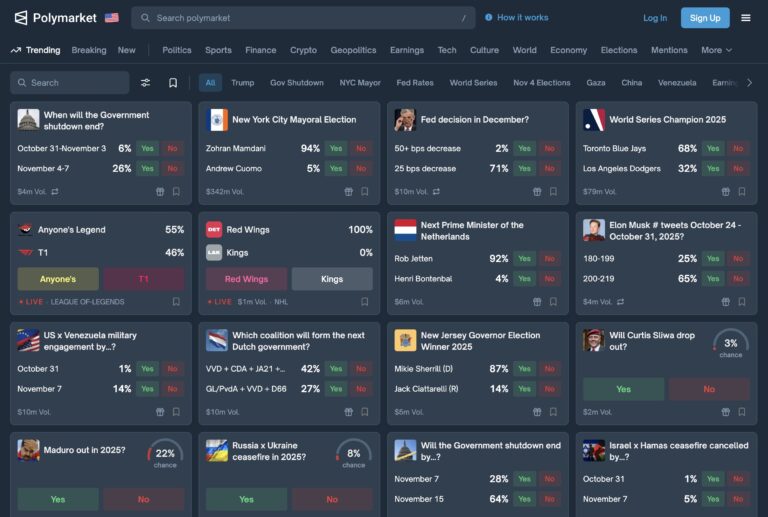Open the hamburger menu icon

point(745,18)
